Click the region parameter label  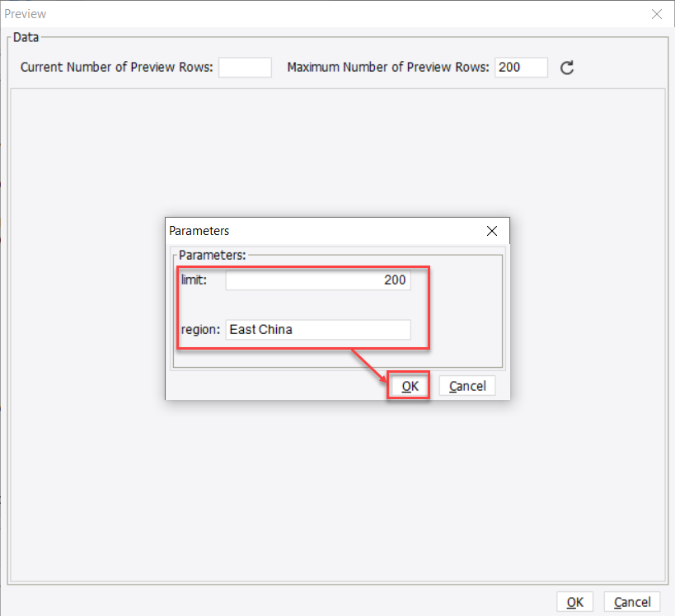pos(198,329)
